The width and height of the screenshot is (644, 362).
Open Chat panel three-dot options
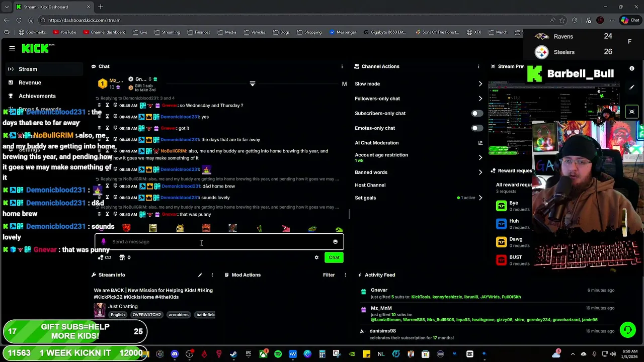[342, 66]
